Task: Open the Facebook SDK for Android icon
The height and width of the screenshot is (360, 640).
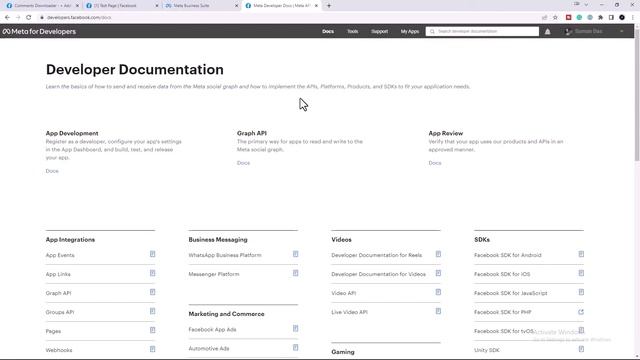Action: tap(581, 254)
